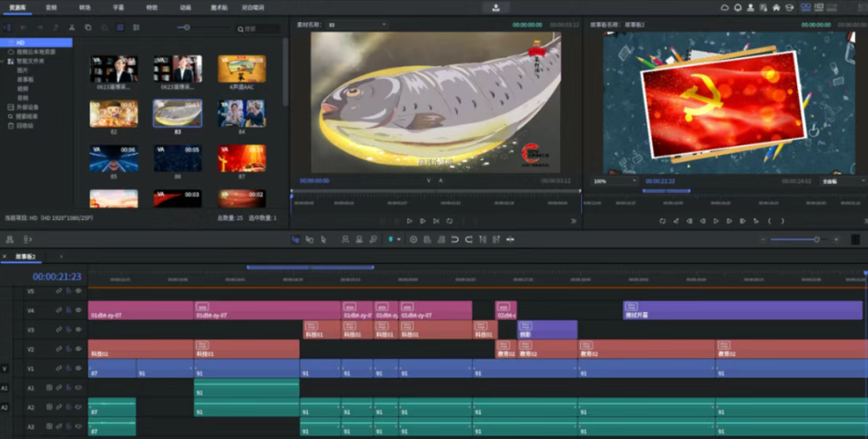
Task: Switch resource library to list view
Action: (136, 28)
